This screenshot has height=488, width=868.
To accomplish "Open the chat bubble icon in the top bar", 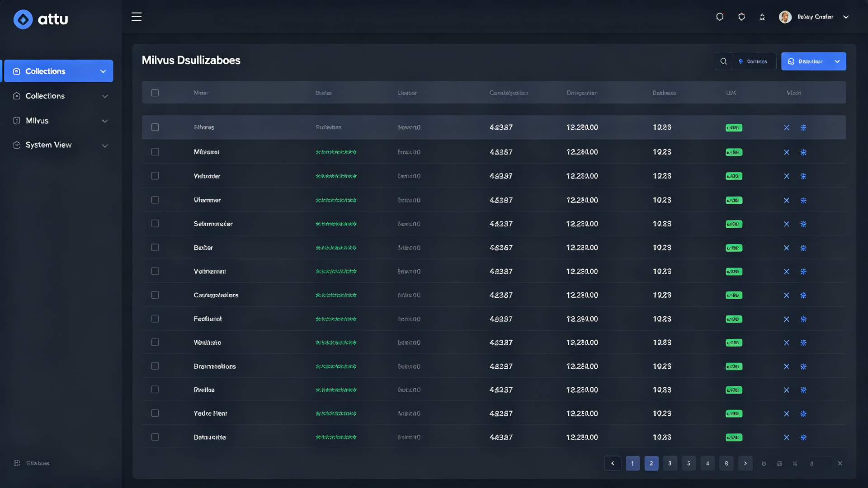I will pos(720,17).
